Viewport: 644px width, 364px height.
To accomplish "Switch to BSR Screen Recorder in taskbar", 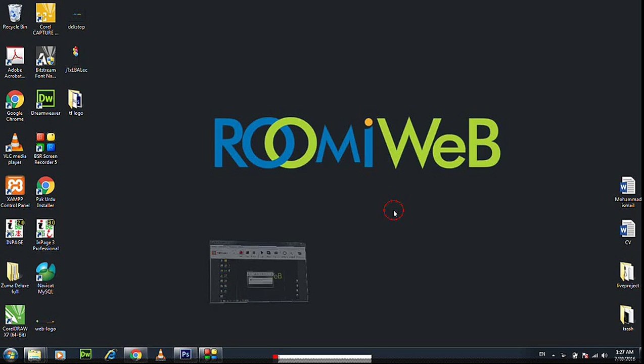I will [210, 355].
